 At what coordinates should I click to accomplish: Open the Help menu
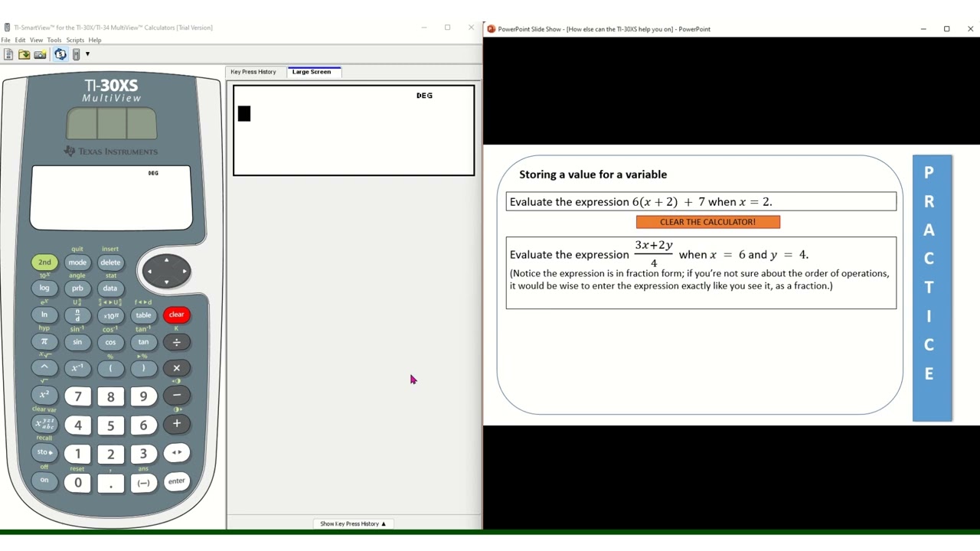coord(95,40)
